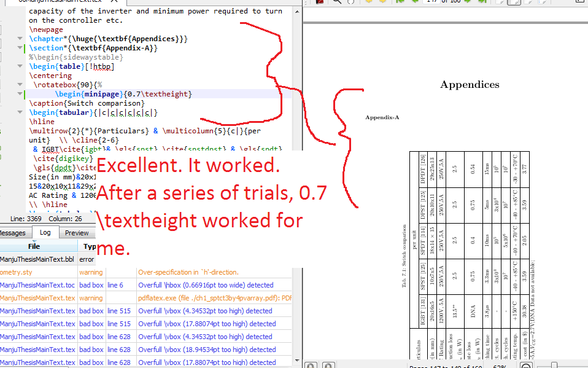This screenshot has width=588, height=368.
Task: Place cursor on the \newpage line
Action: (46, 29)
